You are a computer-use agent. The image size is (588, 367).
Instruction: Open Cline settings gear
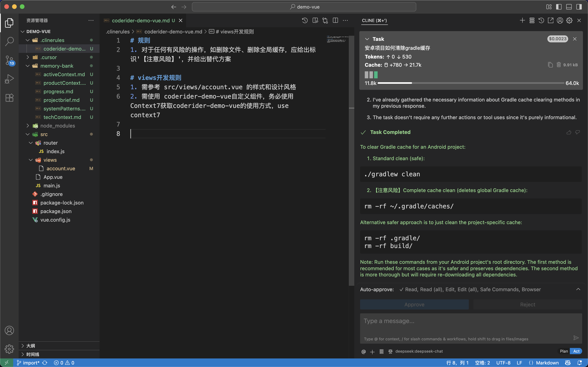[569, 20]
